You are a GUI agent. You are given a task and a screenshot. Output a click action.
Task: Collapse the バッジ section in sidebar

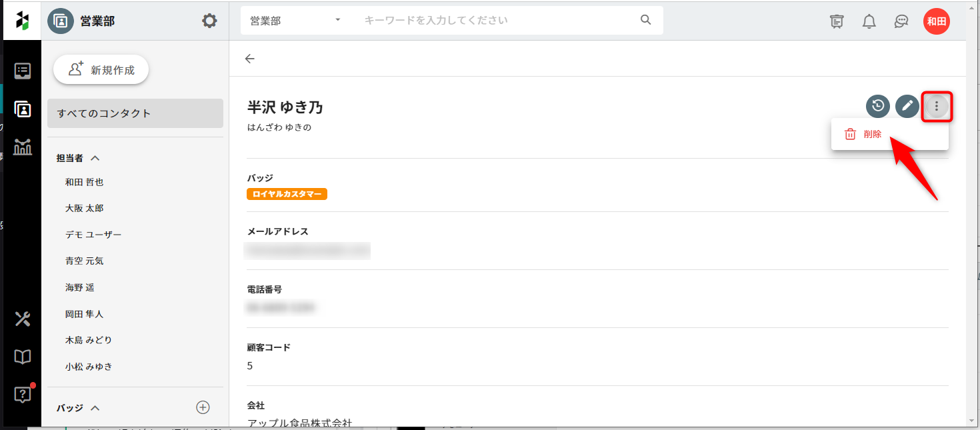coord(95,407)
